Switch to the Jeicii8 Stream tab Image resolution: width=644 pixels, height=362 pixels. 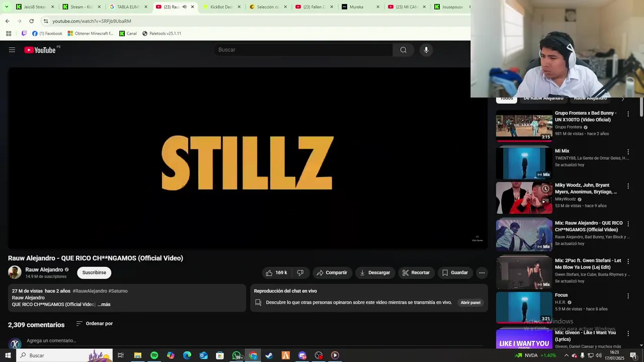35,7
